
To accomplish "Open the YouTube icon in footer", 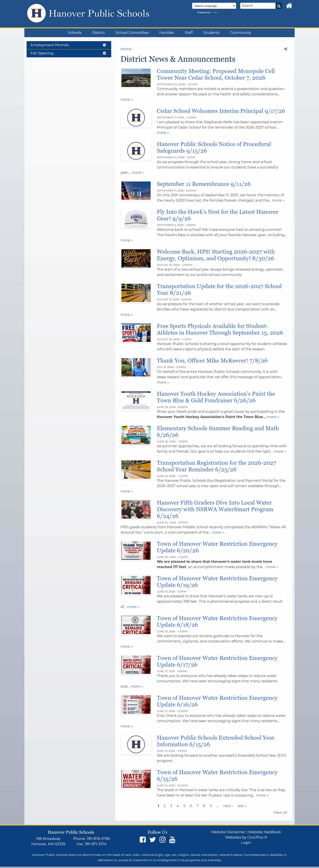I will click(172, 839).
